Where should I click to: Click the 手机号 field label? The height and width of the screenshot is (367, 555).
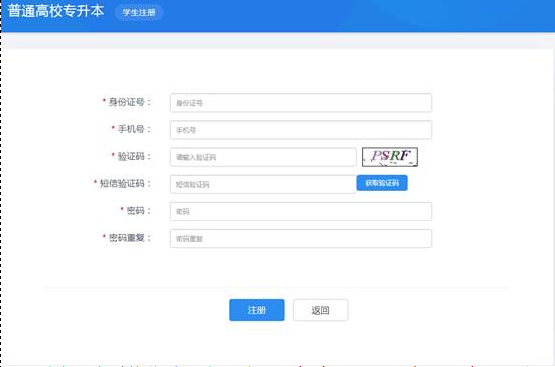(131, 129)
